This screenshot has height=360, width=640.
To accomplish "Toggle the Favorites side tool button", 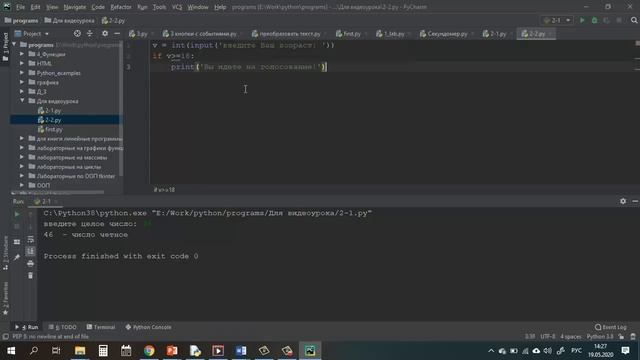I will click(5, 298).
